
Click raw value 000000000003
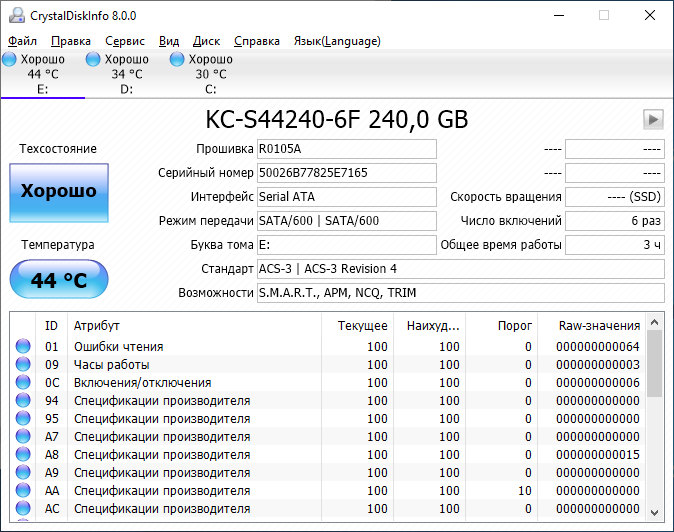597,365
